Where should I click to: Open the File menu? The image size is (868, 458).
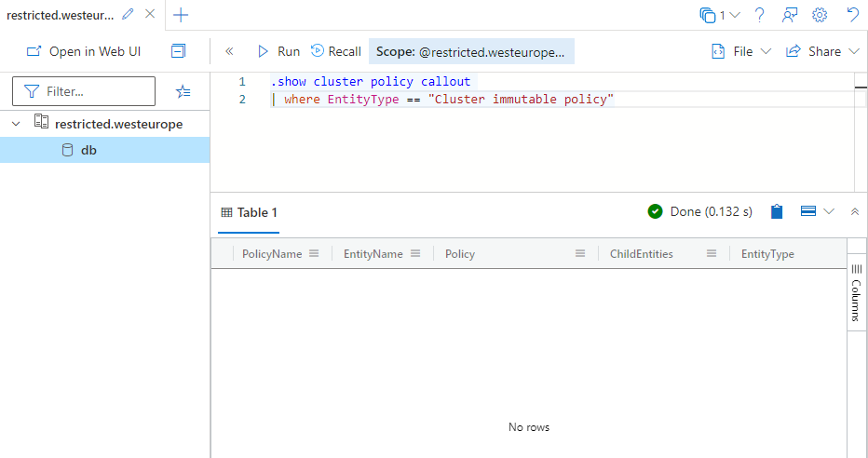(741, 51)
